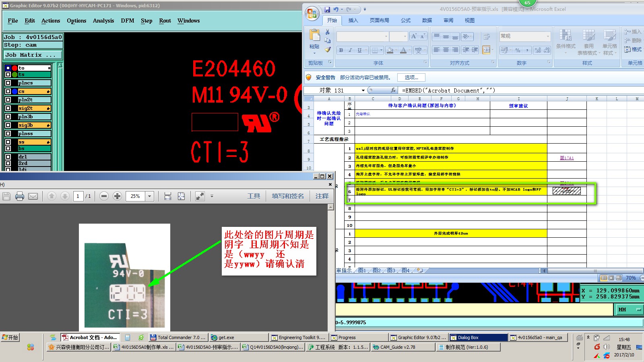
Task: Save the PDF in Acrobat toolbar
Action: click(6, 196)
